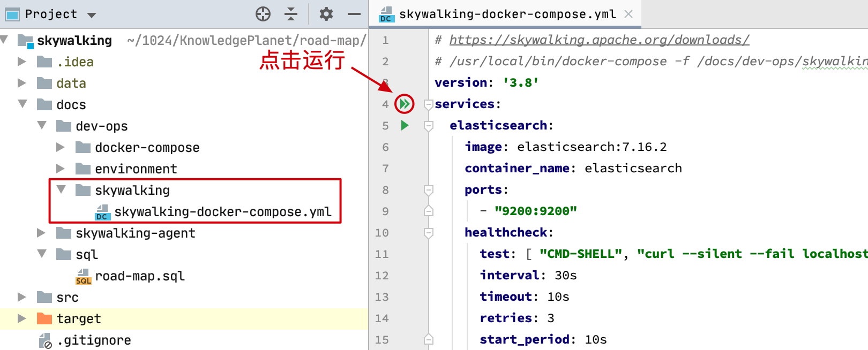Click the 'interval' key on line 12
The width and height of the screenshot is (868, 350).
(510, 276)
